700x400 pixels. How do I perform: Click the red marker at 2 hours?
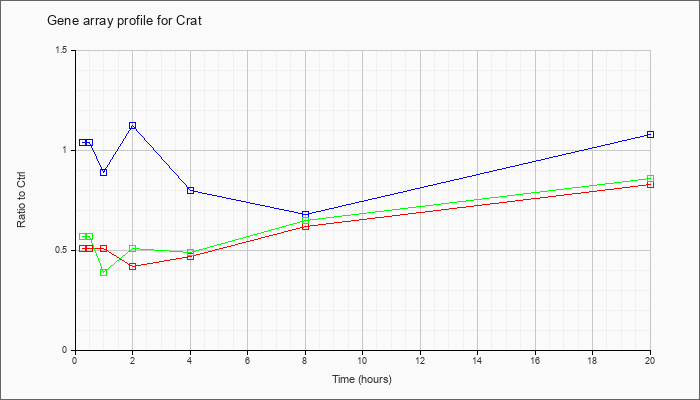click(x=133, y=267)
